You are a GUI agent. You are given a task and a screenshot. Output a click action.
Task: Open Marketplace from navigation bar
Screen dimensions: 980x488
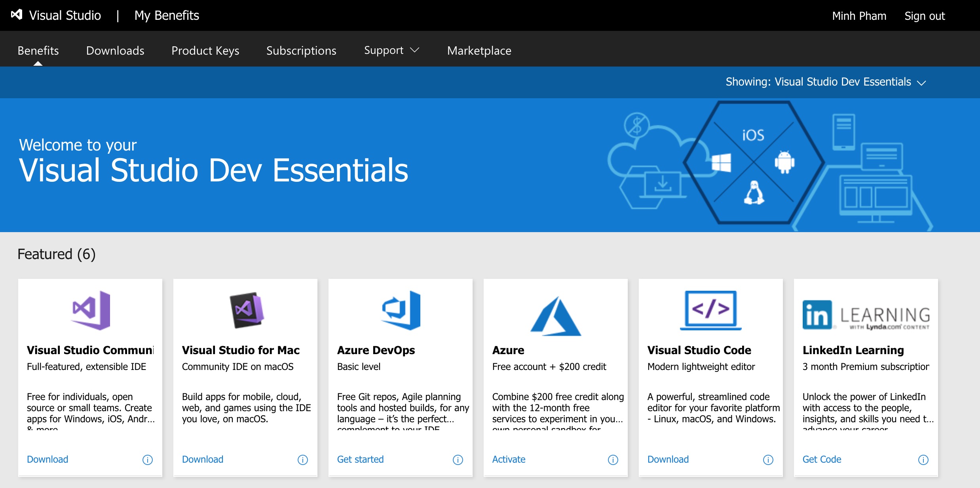[479, 50]
